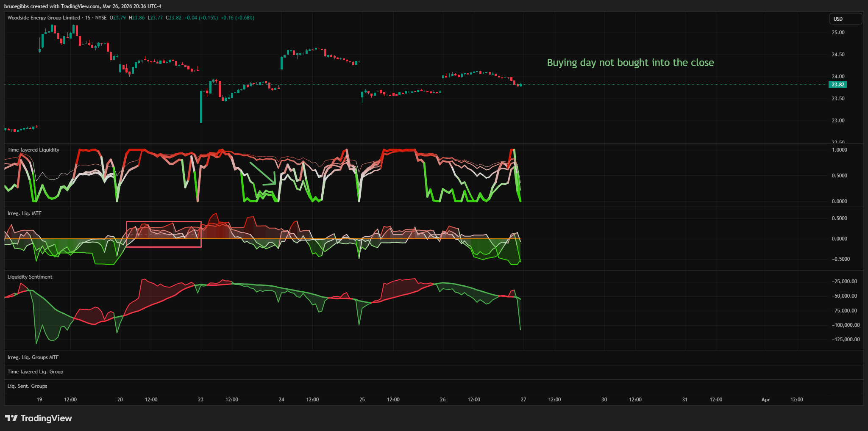Screen dimensions: 868x431
Task: Click the 23.82 current price tag
Action: click(x=837, y=85)
